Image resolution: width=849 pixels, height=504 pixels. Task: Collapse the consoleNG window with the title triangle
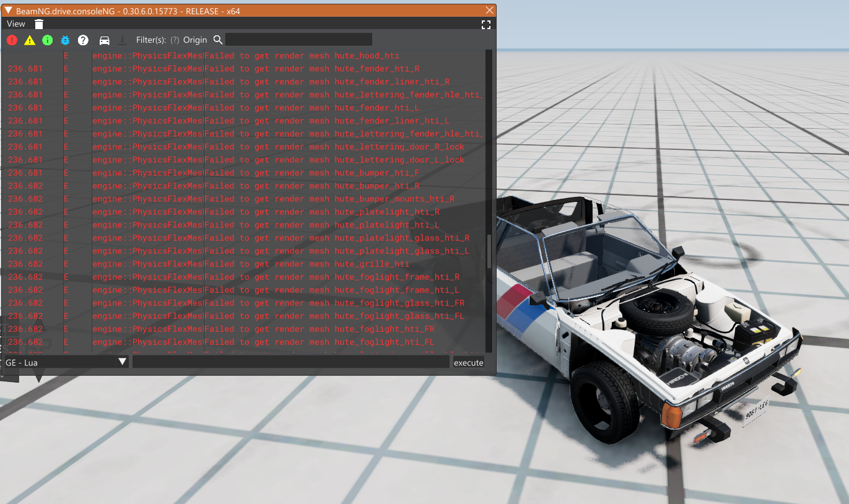(9, 11)
